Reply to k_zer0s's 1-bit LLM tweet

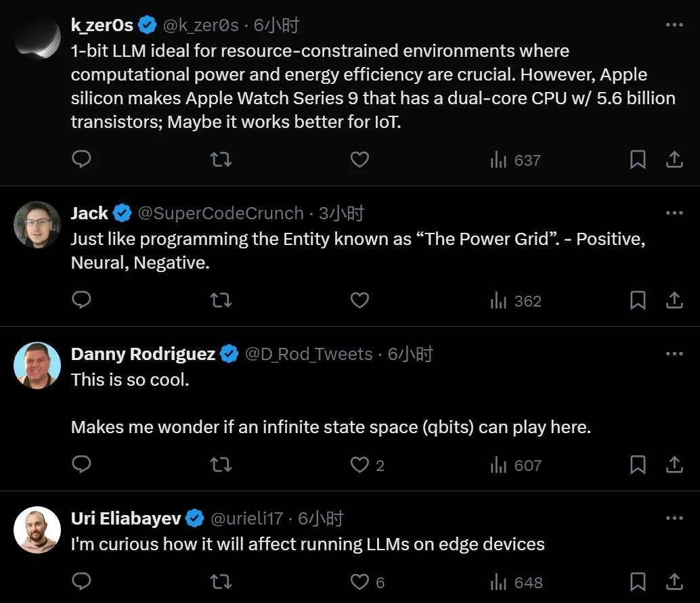pos(81,159)
